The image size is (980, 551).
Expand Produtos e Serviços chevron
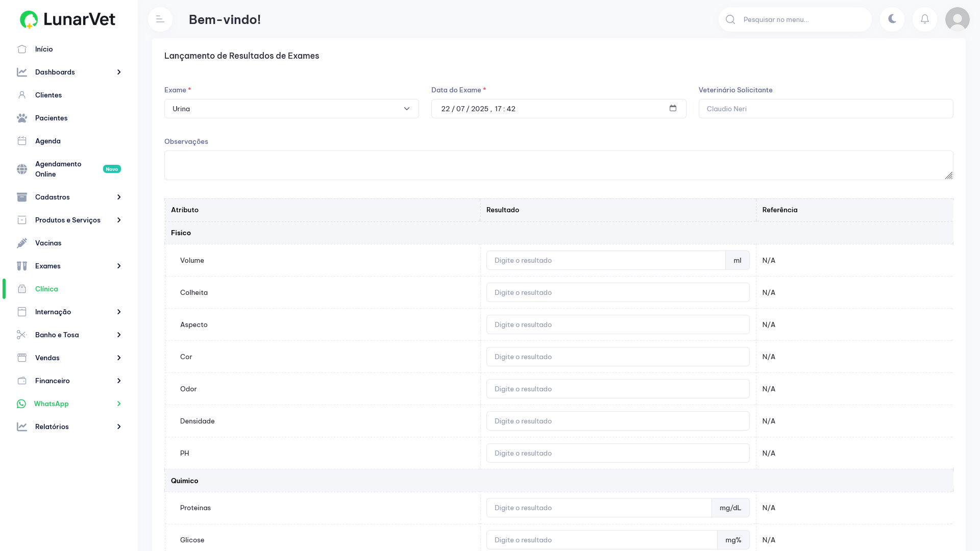(119, 220)
